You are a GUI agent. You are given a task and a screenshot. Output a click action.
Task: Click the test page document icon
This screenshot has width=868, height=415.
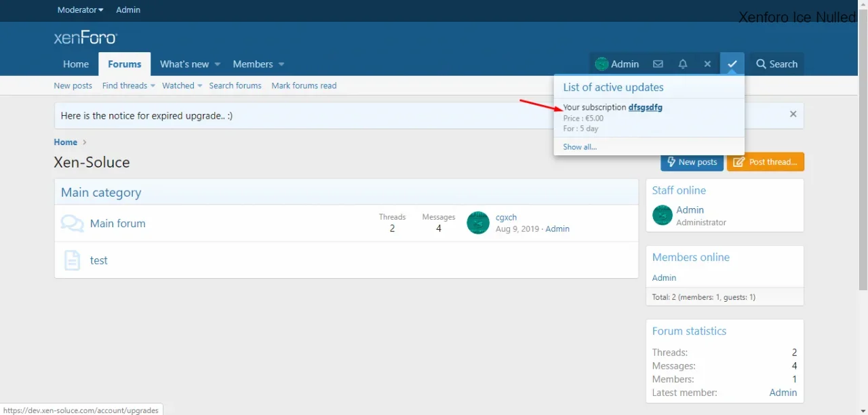click(72, 260)
